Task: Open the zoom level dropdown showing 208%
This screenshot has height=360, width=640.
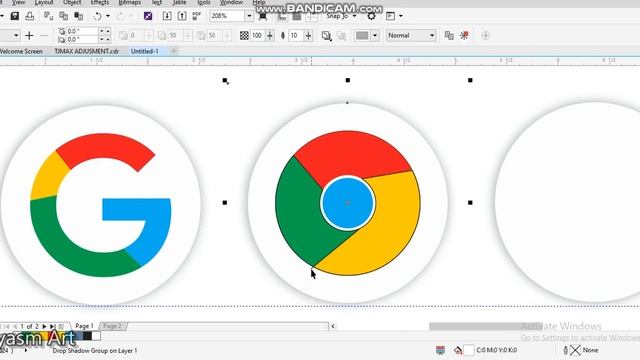Action: tap(249, 16)
